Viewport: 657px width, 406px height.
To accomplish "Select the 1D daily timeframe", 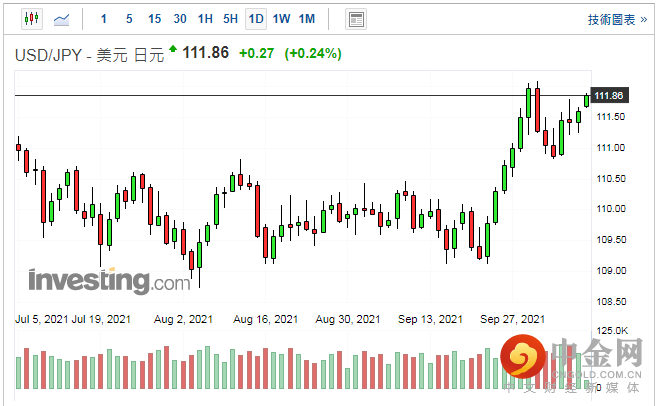I will (x=256, y=19).
